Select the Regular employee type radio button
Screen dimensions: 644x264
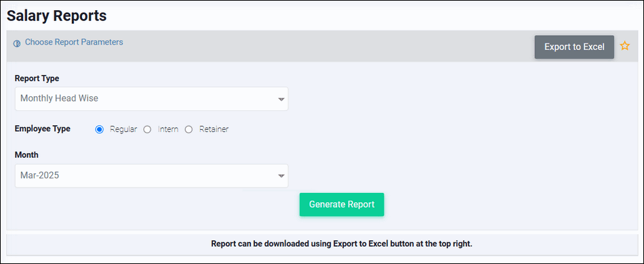[99, 129]
